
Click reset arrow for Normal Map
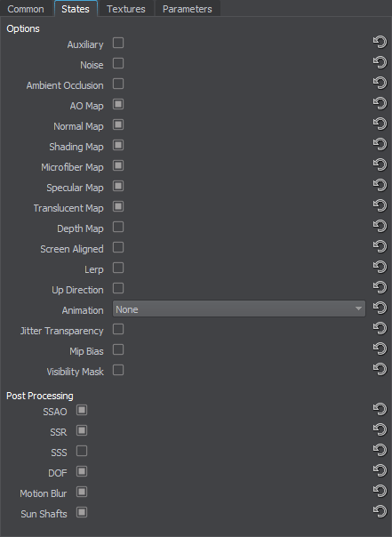point(380,124)
